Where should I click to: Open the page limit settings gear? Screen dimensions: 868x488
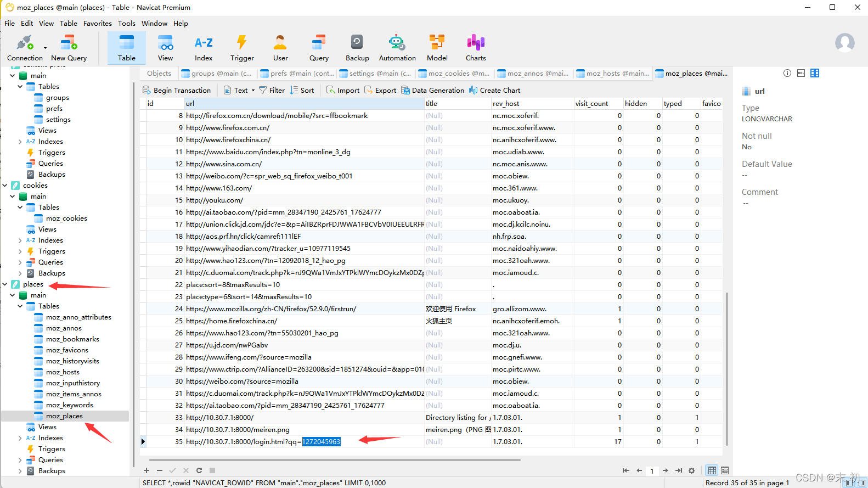[691, 470]
